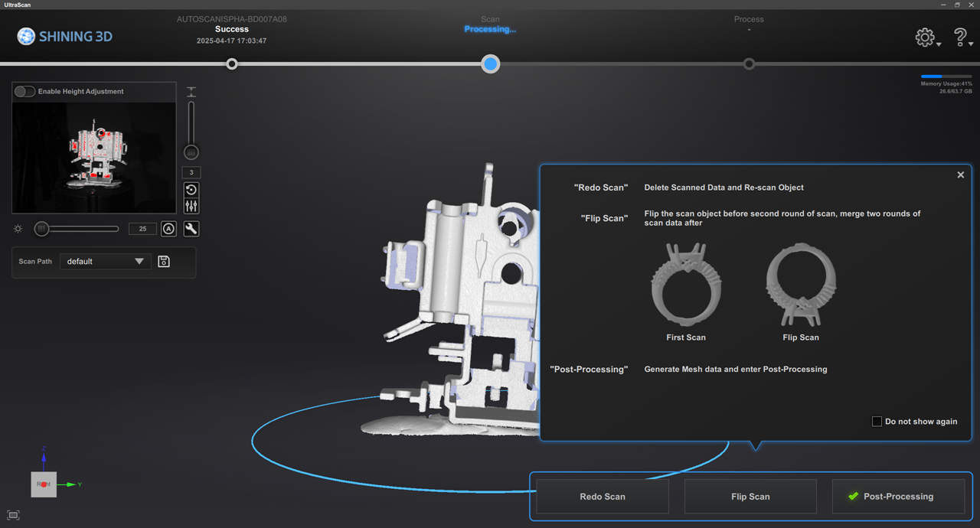Image resolution: width=980 pixels, height=528 pixels.
Task: Start Post-Processing
Action: coord(898,497)
